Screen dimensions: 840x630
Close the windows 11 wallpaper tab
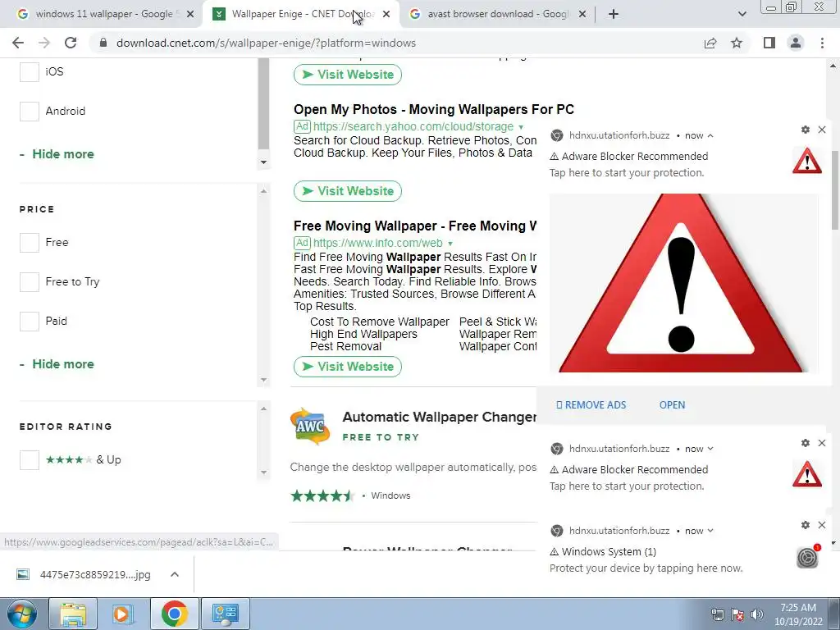pyautogui.click(x=190, y=15)
